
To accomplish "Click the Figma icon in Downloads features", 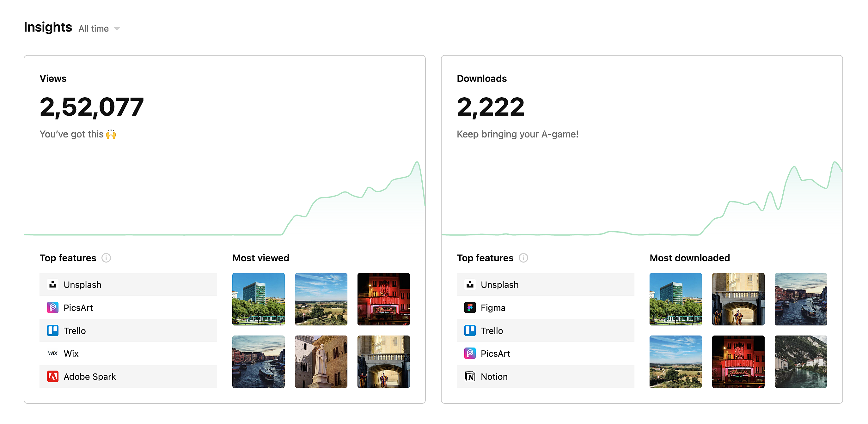I will (x=470, y=307).
